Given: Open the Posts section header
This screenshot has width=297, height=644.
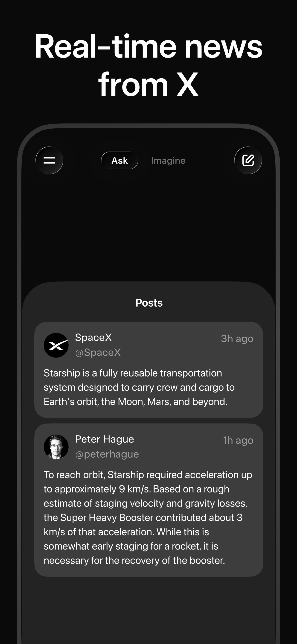Looking at the screenshot, I should pos(149,302).
